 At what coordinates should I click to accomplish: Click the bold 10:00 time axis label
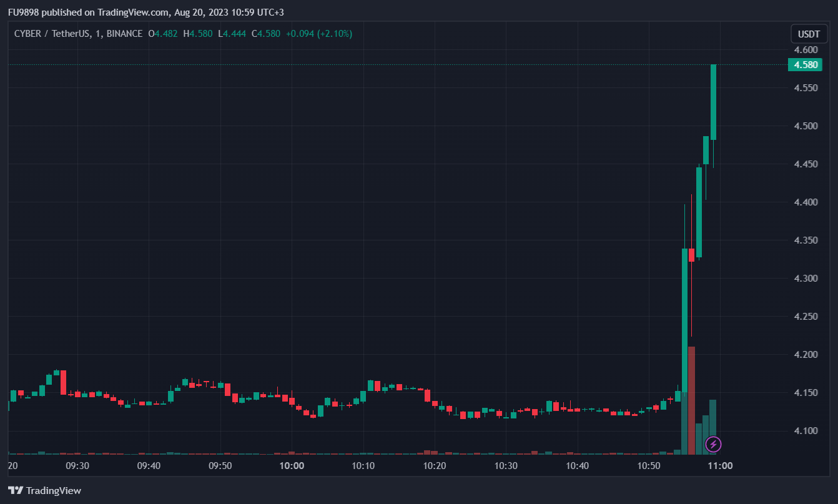(x=292, y=466)
